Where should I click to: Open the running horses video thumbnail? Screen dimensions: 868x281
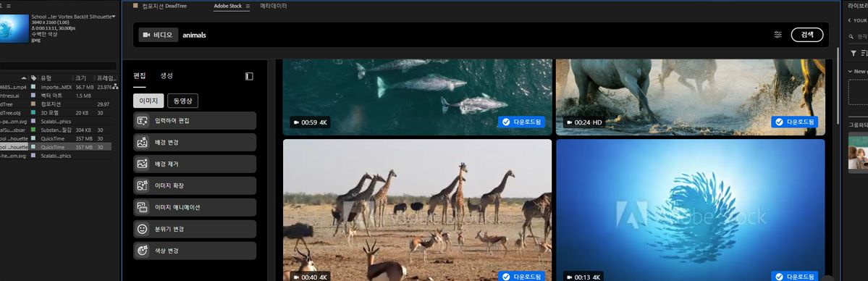[x=691, y=97]
